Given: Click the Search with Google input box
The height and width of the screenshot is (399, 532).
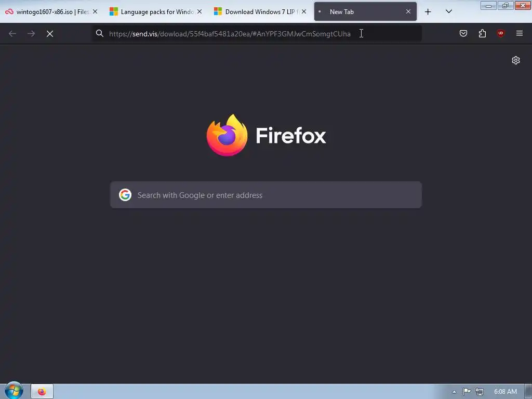Looking at the screenshot, I should (x=266, y=195).
